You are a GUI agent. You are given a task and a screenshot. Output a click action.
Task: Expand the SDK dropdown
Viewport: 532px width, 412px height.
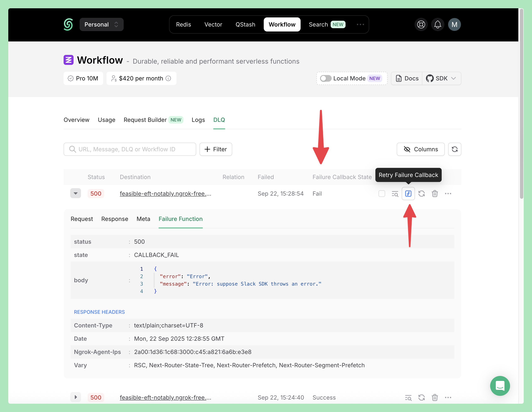click(x=441, y=78)
